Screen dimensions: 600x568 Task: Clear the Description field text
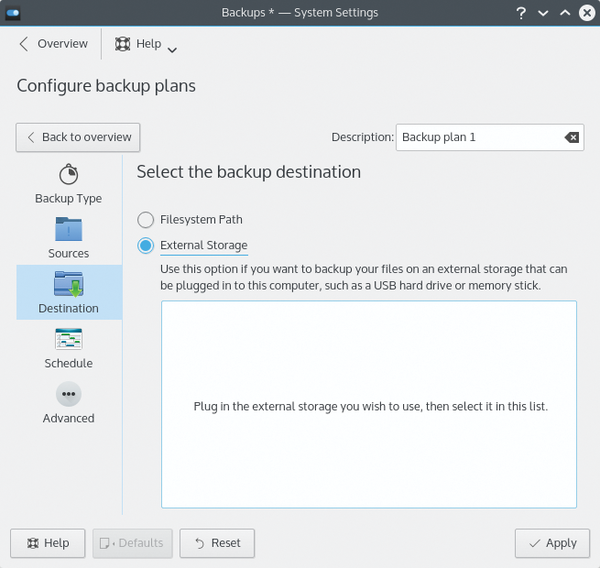[572, 137]
